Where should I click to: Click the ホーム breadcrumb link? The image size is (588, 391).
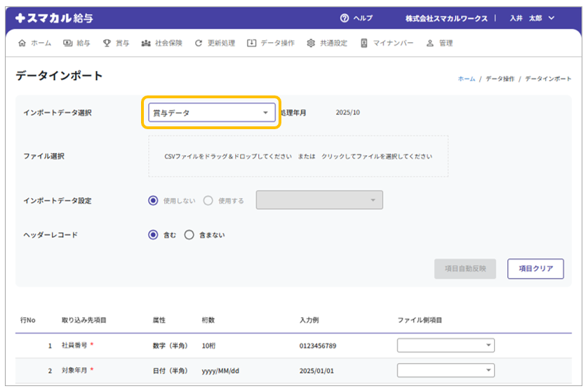(466, 79)
